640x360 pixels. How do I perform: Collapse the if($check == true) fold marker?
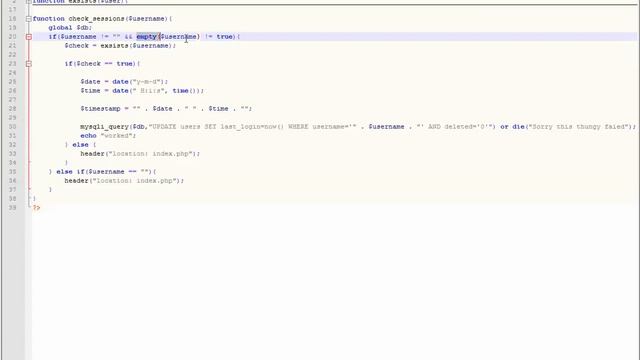(29, 64)
